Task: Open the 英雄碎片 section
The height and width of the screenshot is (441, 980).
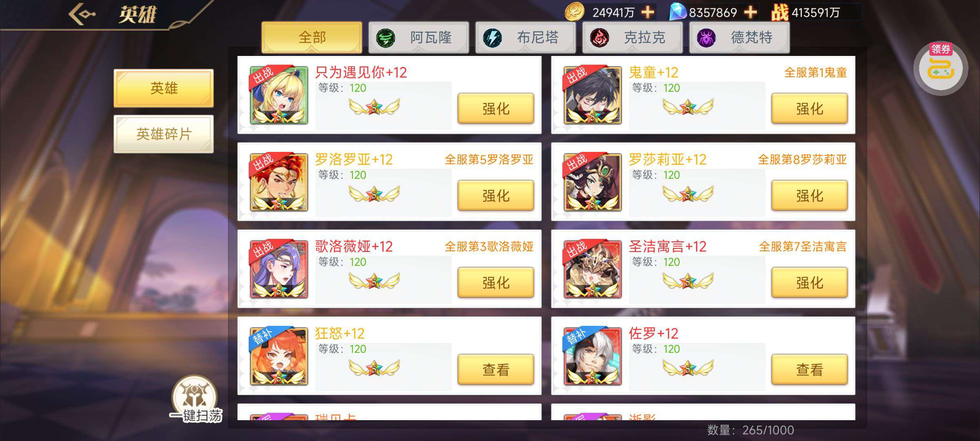Action: click(164, 134)
